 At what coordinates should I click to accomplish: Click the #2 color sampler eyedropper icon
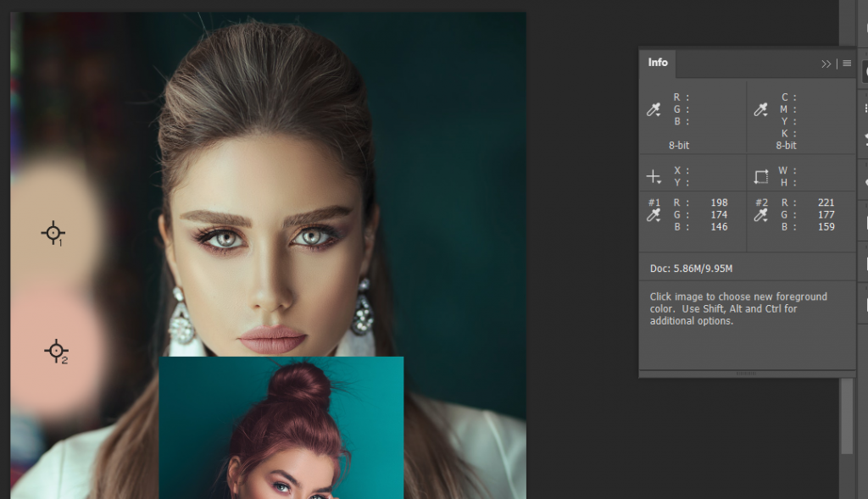761,216
